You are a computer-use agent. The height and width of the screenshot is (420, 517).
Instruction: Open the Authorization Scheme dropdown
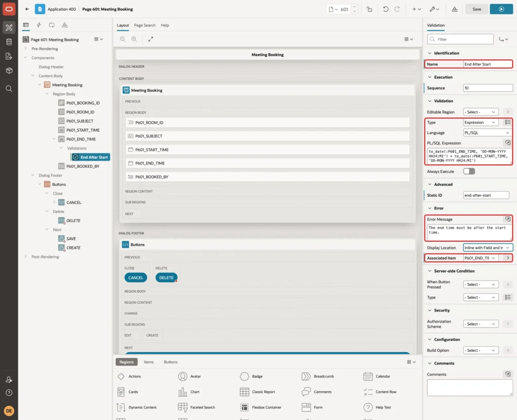tap(481, 324)
